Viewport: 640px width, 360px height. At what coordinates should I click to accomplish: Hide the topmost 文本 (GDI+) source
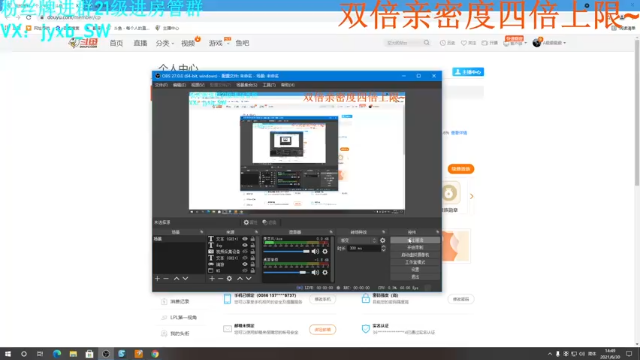[x=245, y=239]
